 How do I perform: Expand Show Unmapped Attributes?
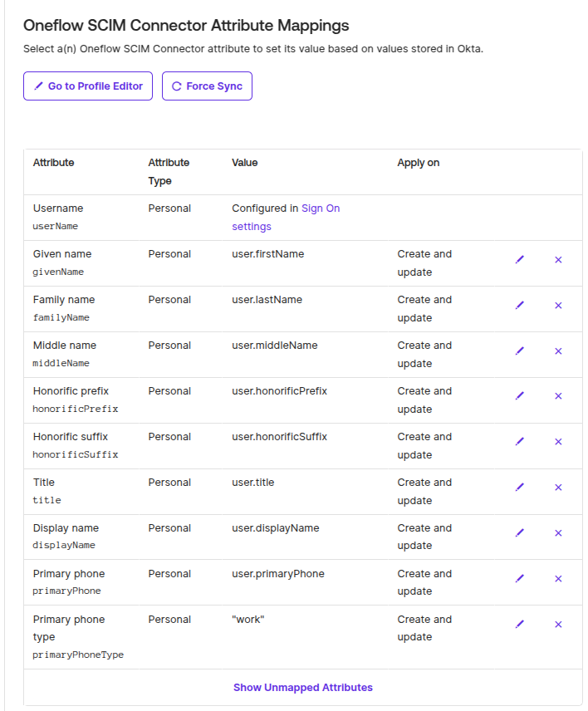[303, 688]
